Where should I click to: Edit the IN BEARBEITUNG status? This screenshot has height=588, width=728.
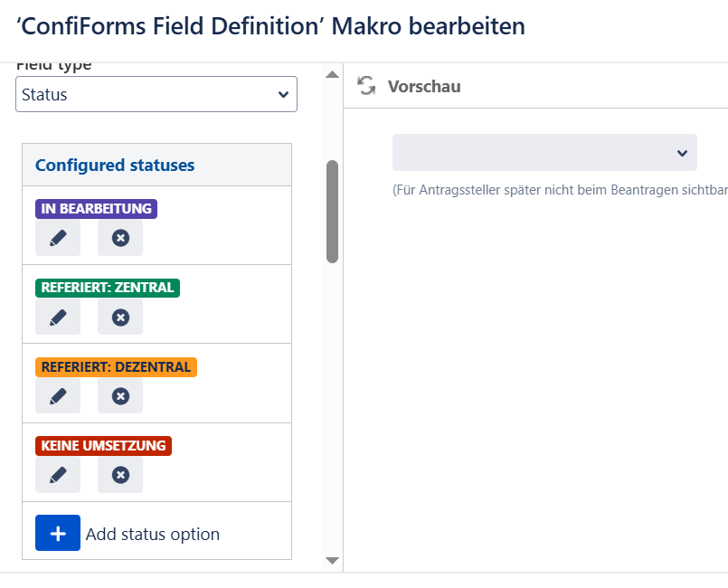pos(58,238)
